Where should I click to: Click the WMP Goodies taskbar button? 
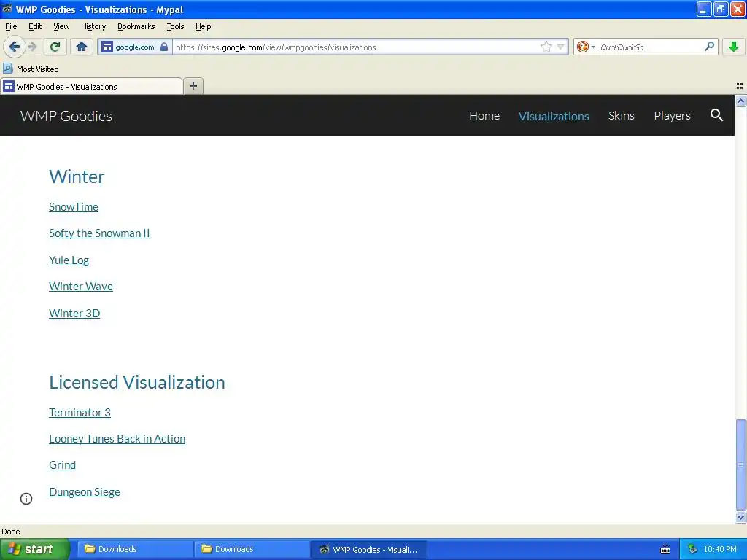click(x=369, y=549)
